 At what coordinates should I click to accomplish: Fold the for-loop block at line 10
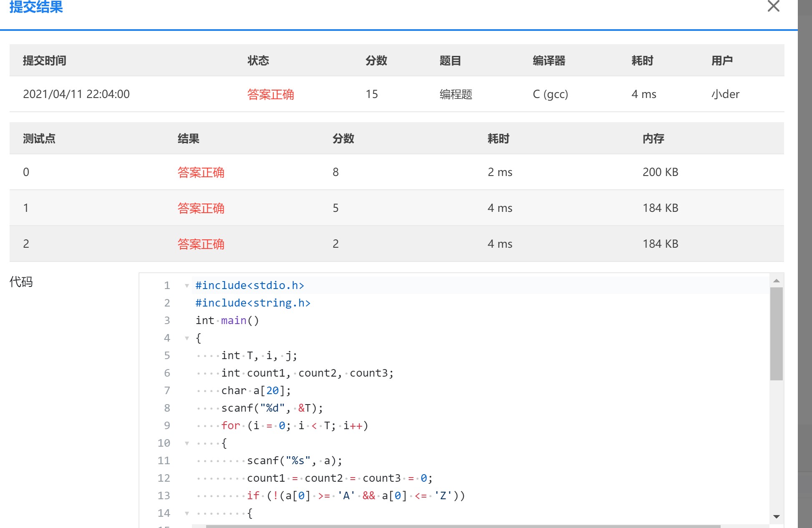point(187,443)
